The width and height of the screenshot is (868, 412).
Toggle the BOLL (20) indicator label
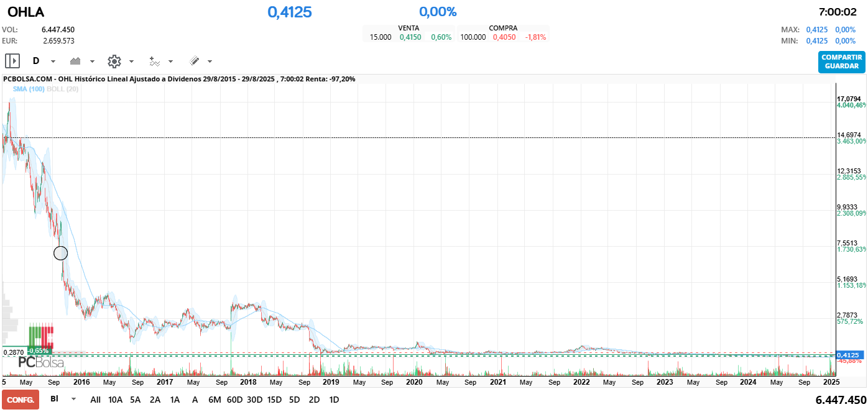(63, 89)
